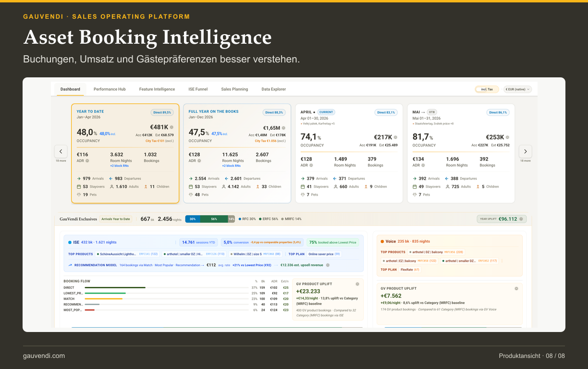Image resolution: width=588 pixels, height=369 pixels.
Task: Click the Direct 86,1% badge
Action: [x=498, y=112]
